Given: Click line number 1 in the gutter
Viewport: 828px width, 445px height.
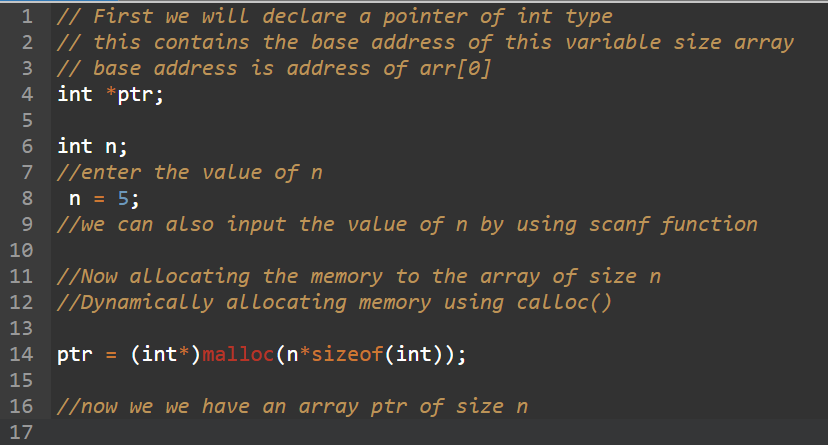Looking at the screenshot, I should tap(27, 16).
